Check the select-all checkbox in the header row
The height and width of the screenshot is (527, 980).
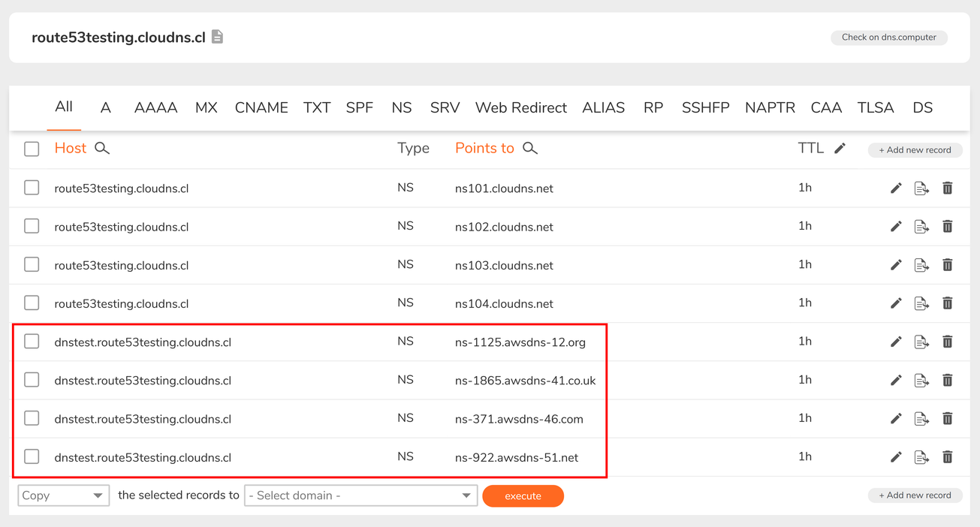click(x=31, y=148)
